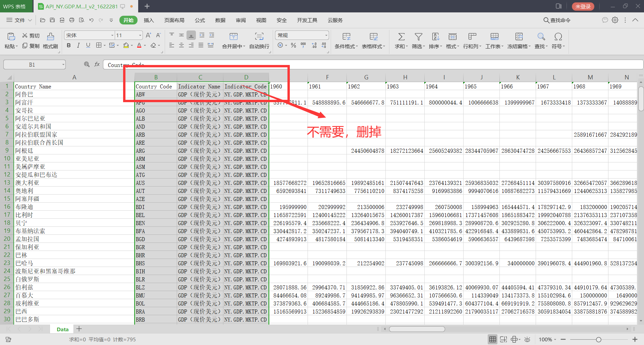Open zoom percentage dropdown 100%

pyautogui.click(x=555, y=339)
